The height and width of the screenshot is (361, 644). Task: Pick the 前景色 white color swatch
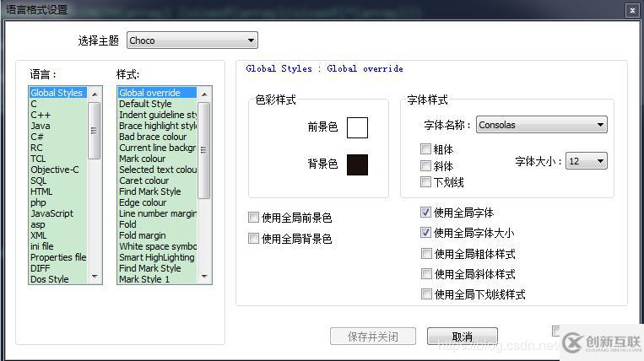pyautogui.click(x=357, y=127)
